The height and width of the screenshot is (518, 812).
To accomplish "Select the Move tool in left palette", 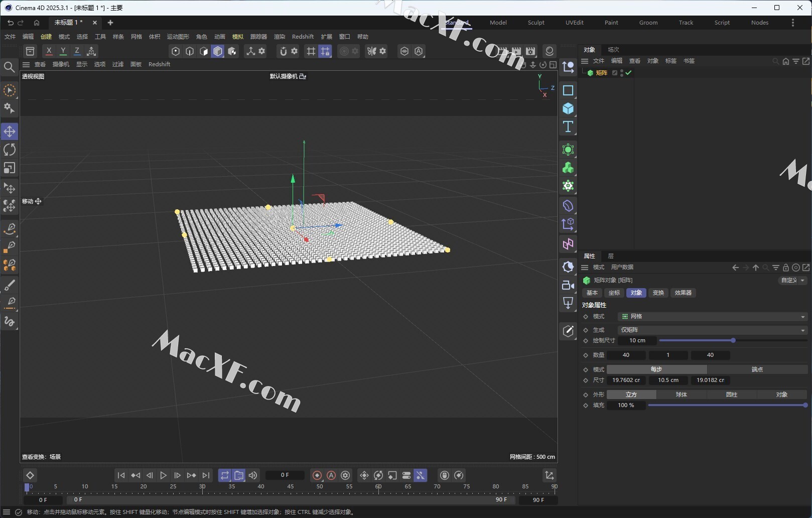I will tap(10, 132).
